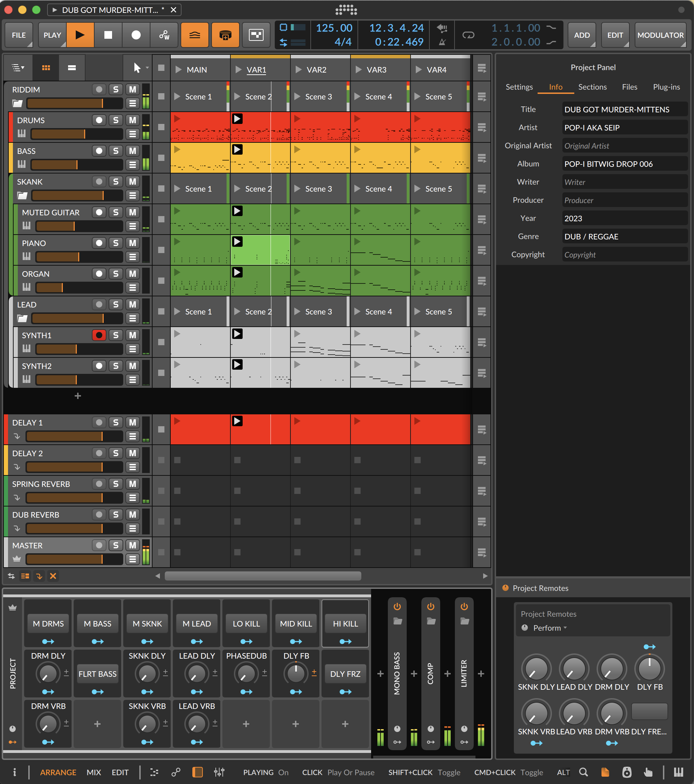Click the DRUMS track stop clip square
Image resolution: width=694 pixels, height=784 pixels.
tap(161, 127)
